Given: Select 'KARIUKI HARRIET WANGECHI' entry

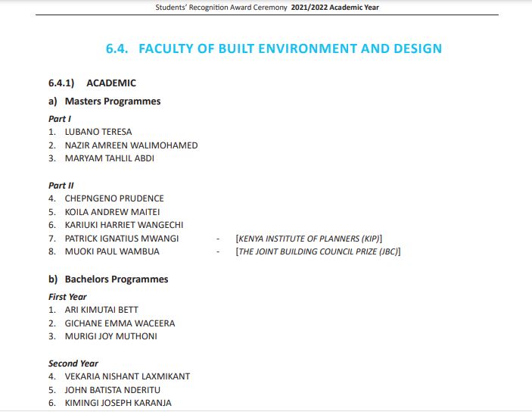Looking at the screenshot, I should point(124,225).
